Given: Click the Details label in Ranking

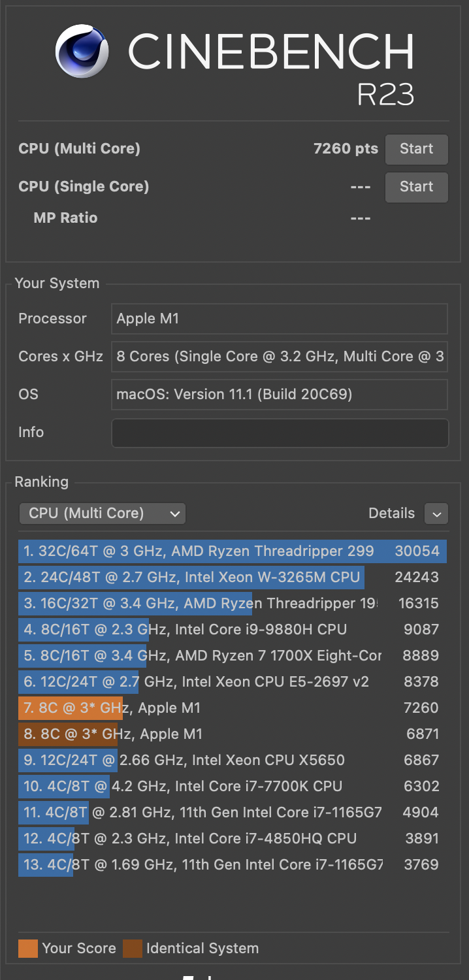Looking at the screenshot, I should [x=391, y=514].
